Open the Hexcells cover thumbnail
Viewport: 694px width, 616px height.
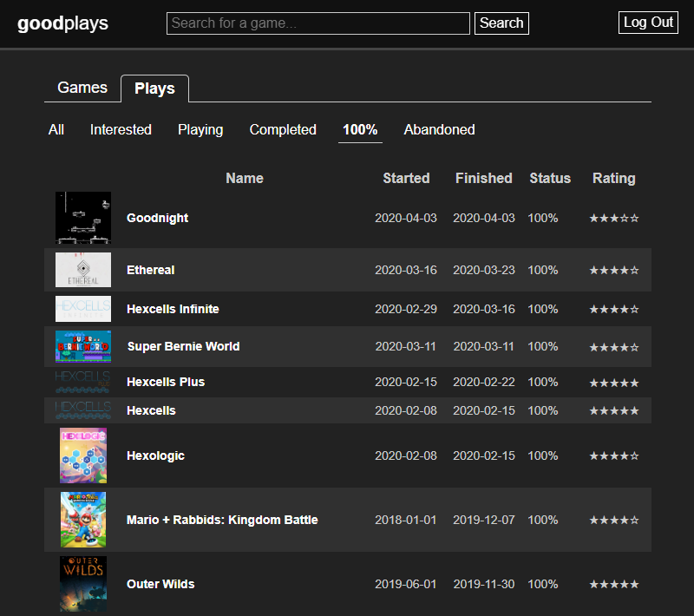coord(83,410)
